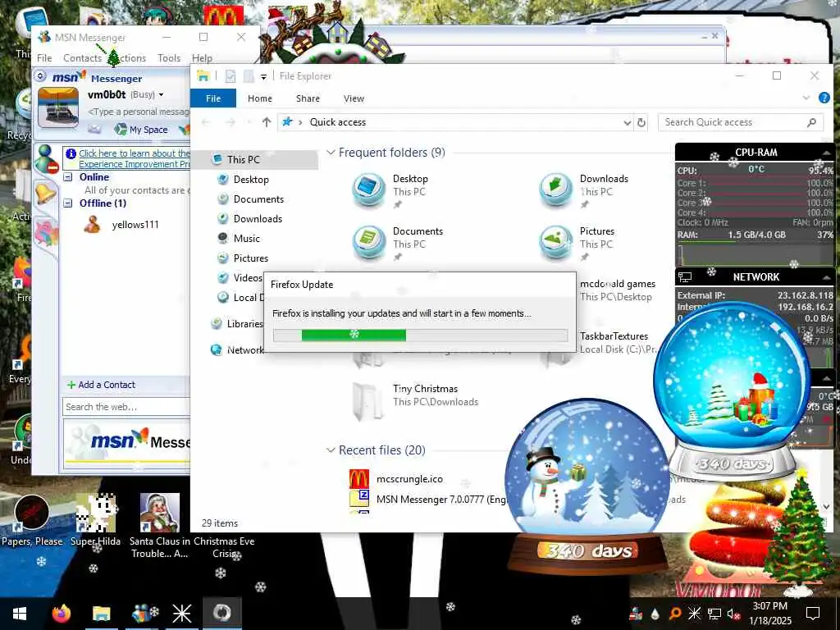Open Santa Claus in Trouble desktop shortcut
The image size is (840, 630).
(x=159, y=525)
